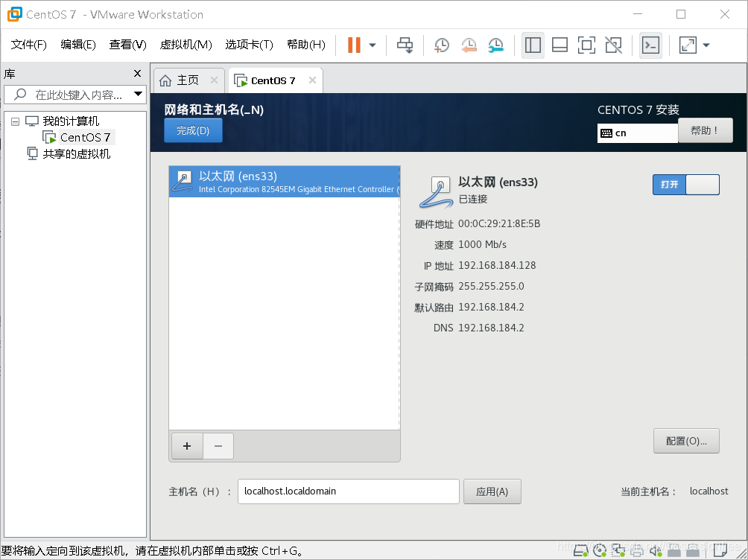The image size is (748, 560).
Task: Select CentOS 7 in the library tree
Action: [x=85, y=137]
